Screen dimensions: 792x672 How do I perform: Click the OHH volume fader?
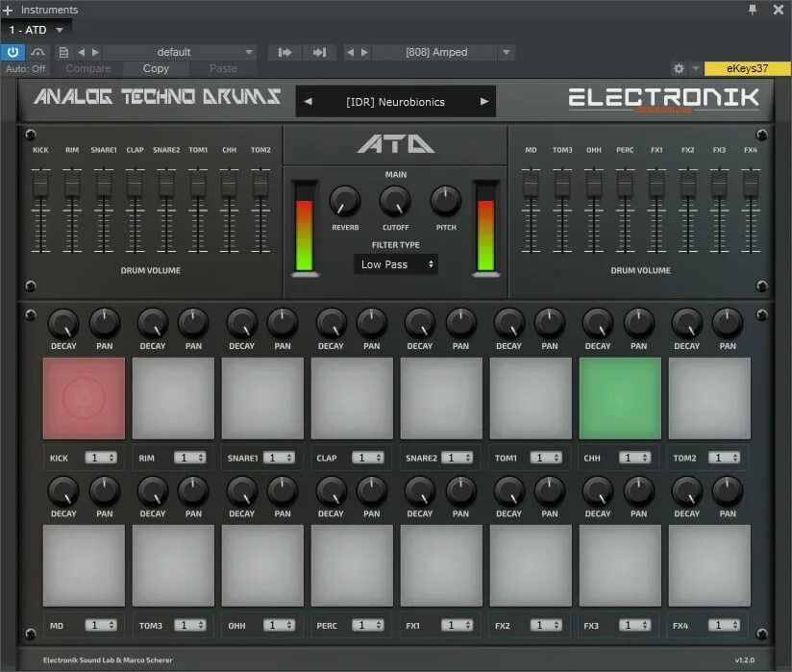coord(593,184)
